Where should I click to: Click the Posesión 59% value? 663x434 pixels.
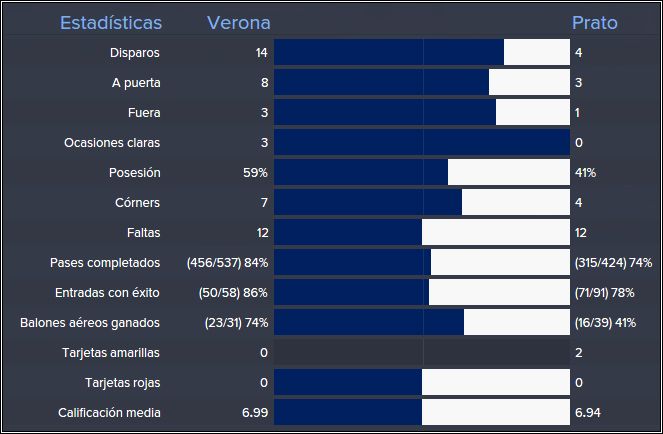(x=255, y=173)
